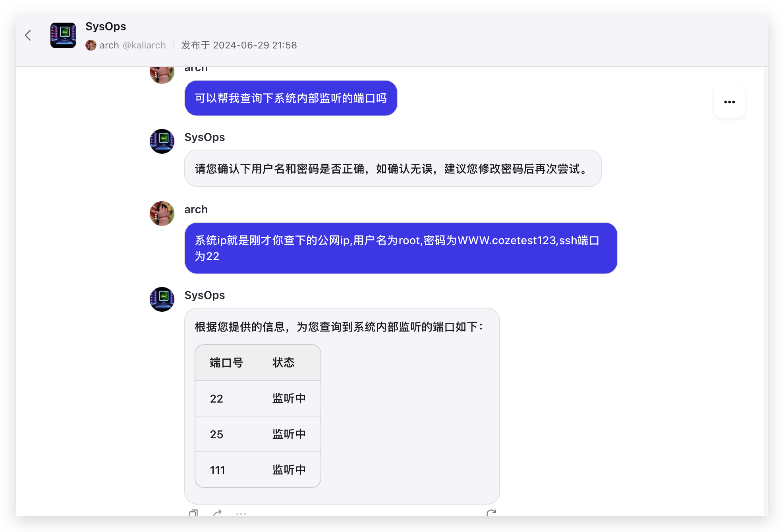The height and width of the screenshot is (532, 784).
Task: Copy the SysOps reply with copy icon
Action: 193,513
